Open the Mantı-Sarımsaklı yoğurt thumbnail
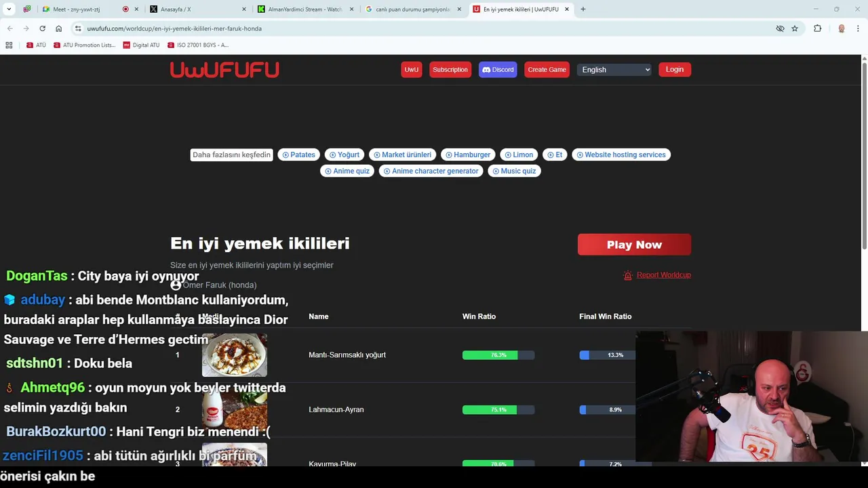Image resolution: width=868 pixels, height=488 pixels. click(x=235, y=355)
